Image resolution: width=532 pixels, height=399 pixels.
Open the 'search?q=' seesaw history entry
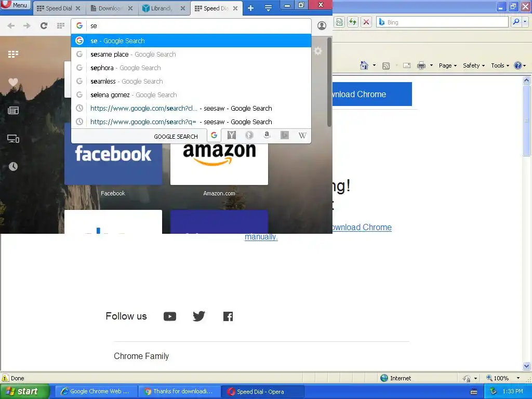[191, 122]
